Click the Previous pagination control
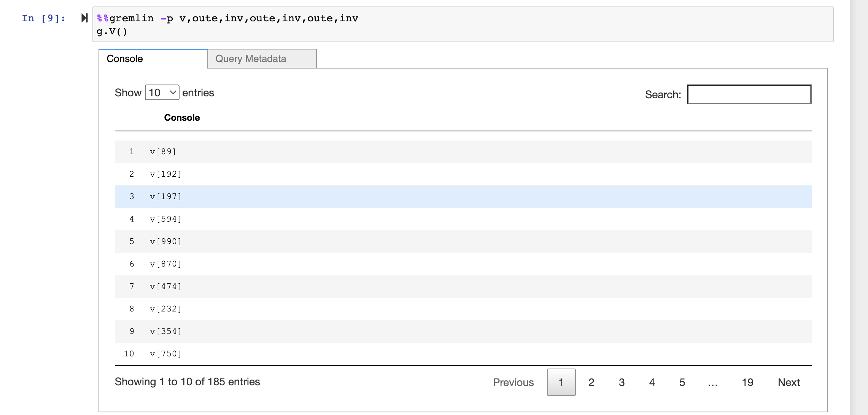The height and width of the screenshot is (415, 868). (513, 382)
